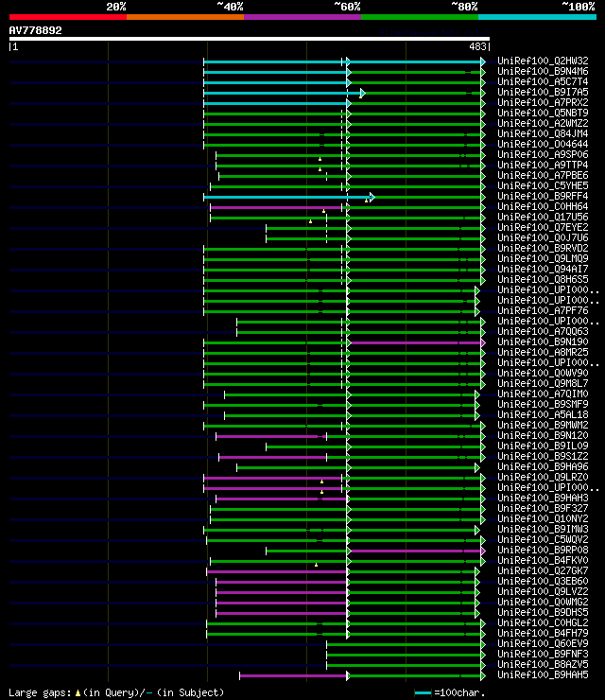
Task: Select the UniRef100_Q60EV9 label
Action: 543,644
